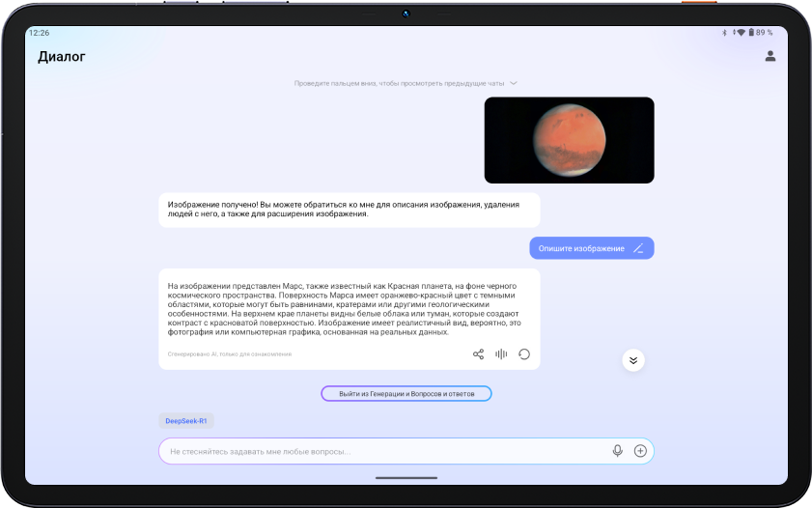Open the user profile icon

[x=770, y=56]
